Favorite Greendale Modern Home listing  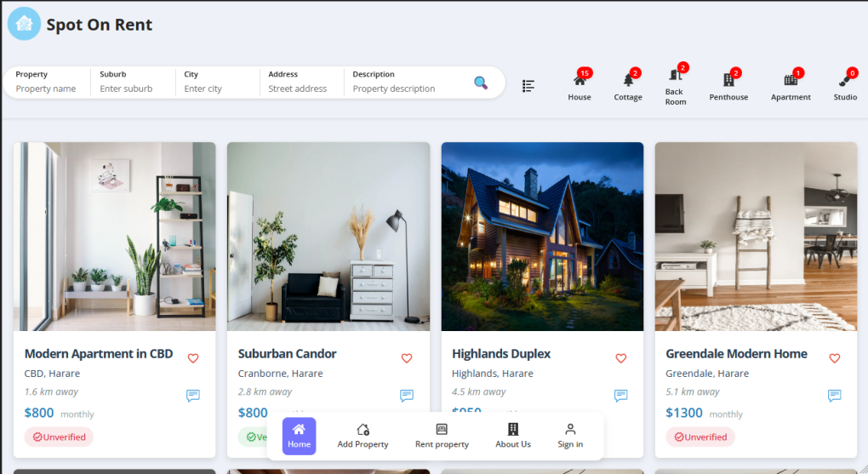(x=835, y=358)
